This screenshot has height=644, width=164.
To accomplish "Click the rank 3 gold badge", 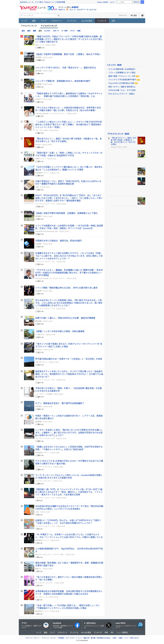I will point(22,67).
